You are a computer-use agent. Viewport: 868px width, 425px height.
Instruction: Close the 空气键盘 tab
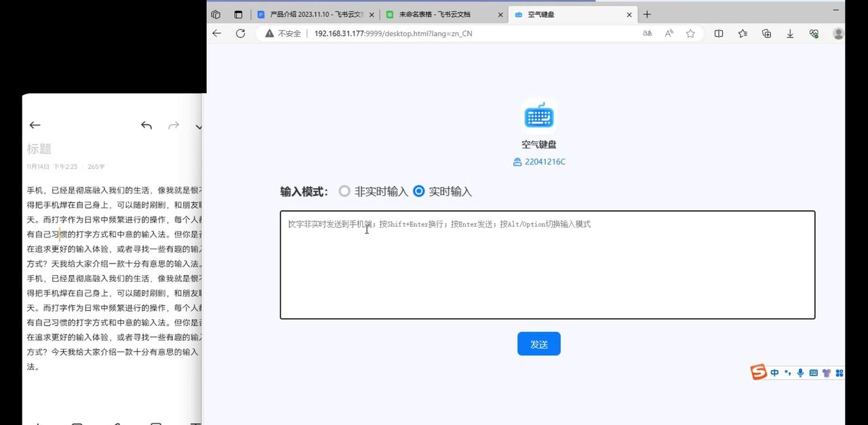click(629, 14)
